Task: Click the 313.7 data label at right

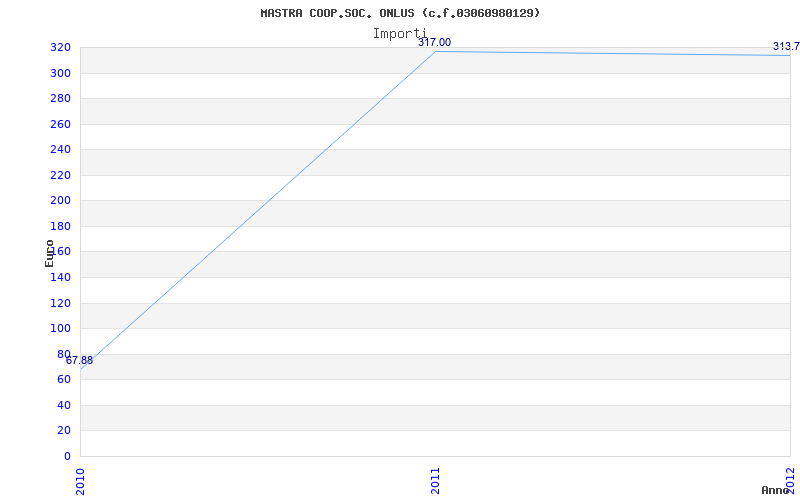Action: click(786, 46)
